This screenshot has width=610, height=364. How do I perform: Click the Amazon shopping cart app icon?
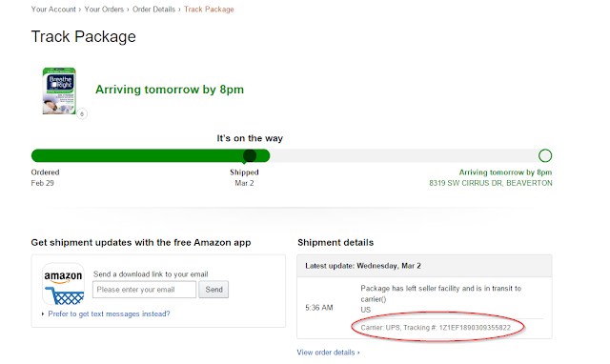tap(63, 284)
